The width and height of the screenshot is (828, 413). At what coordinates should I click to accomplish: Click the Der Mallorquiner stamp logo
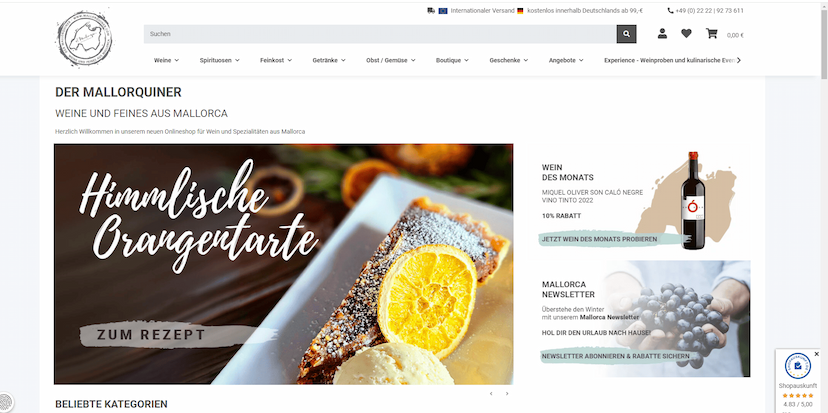tap(84, 39)
